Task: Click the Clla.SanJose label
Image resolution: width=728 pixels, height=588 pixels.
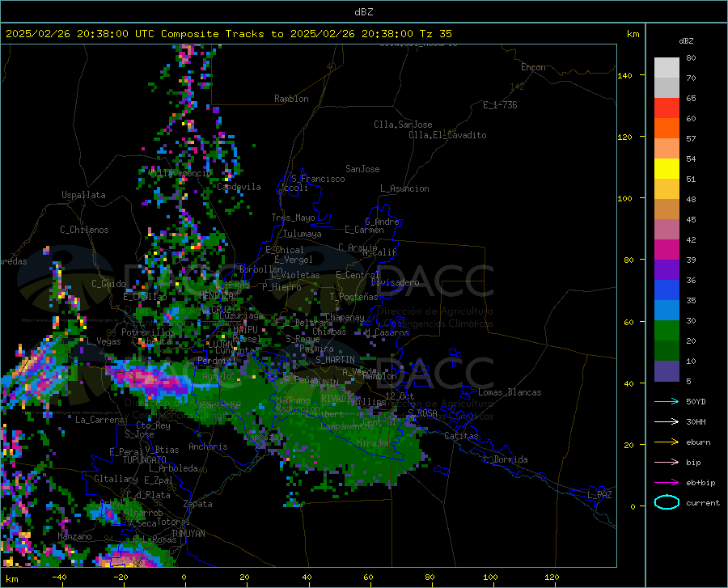Action: point(403,125)
